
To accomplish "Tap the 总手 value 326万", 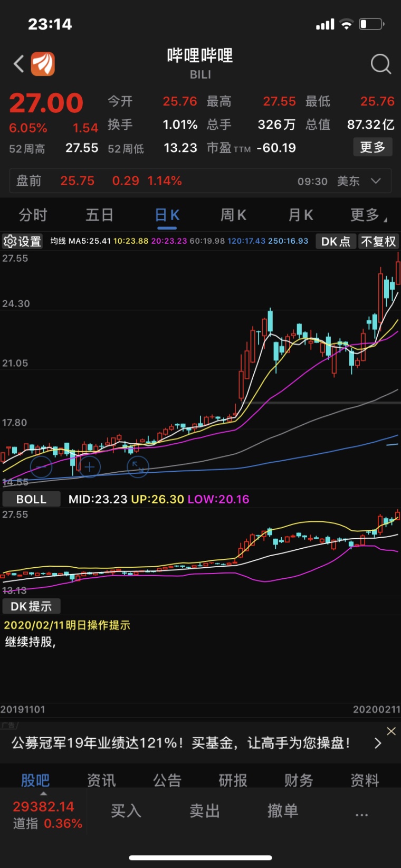I will click(x=276, y=125).
